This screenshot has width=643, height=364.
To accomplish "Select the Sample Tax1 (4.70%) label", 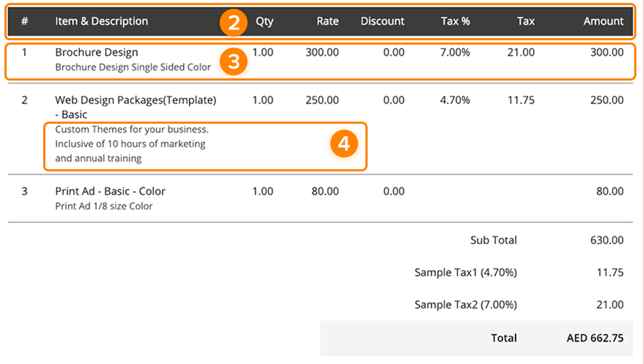I will (x=465, y=272).
